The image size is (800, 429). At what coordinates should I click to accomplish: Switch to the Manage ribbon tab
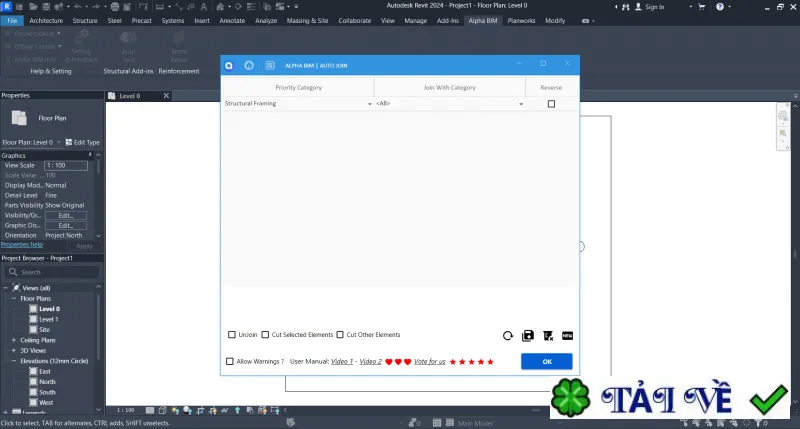coord(415,21)
